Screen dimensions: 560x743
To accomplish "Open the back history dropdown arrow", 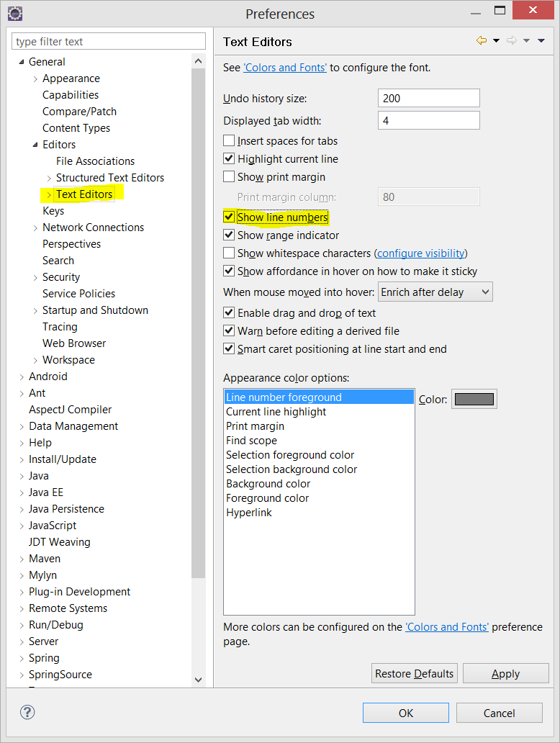I will tap(496, 41).
